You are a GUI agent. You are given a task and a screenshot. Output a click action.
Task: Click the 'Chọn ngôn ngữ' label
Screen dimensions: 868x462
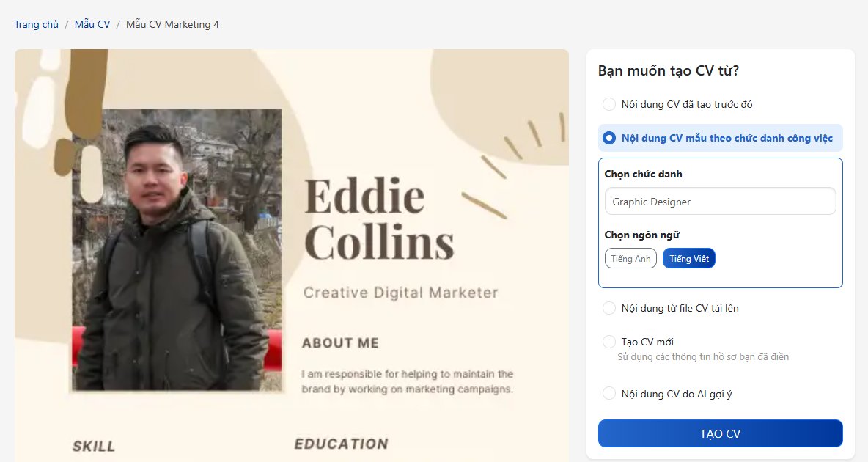click(641, 235)
